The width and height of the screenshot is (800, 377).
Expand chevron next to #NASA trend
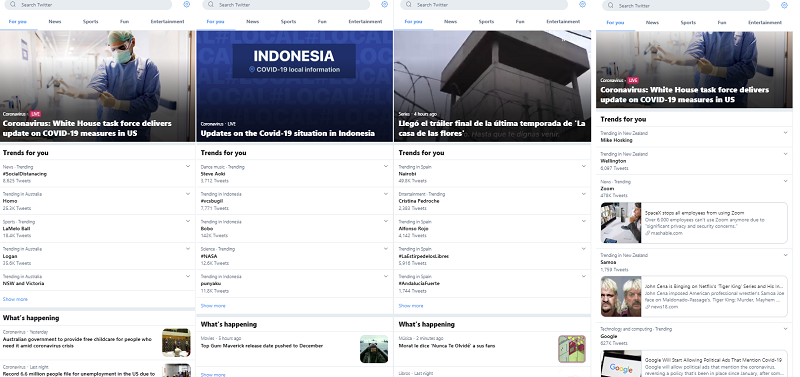[x=386, y=249]
